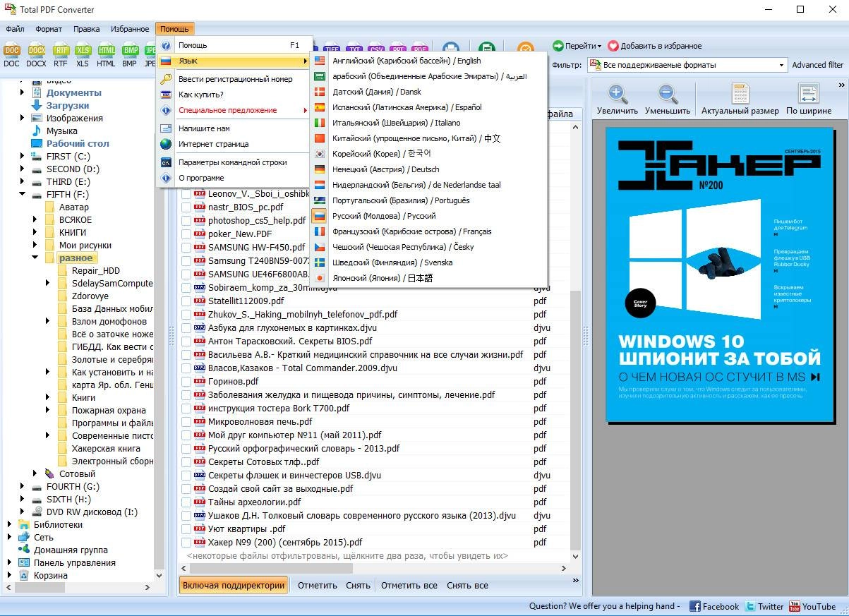This screenshot has width=849, height=616.
Task: Open Корзина in folder tree
Action: pyautogui.click(x=51, y=575)
